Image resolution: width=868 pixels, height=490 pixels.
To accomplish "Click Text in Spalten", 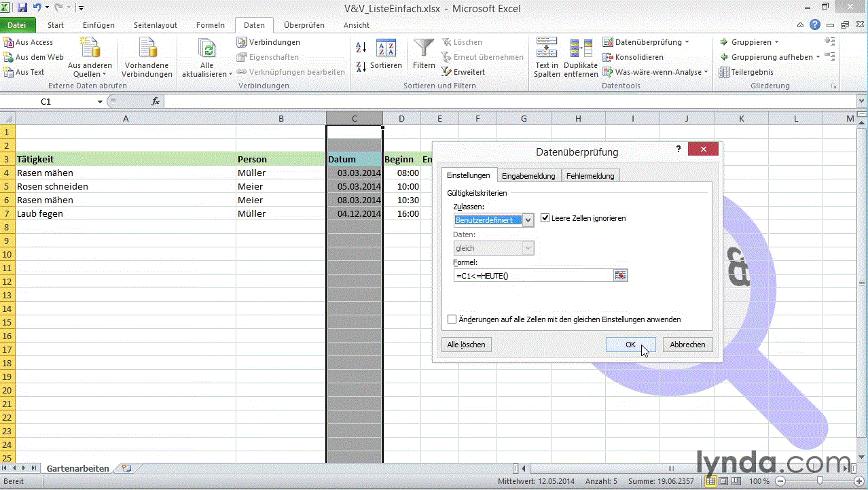I will [547, 58].
